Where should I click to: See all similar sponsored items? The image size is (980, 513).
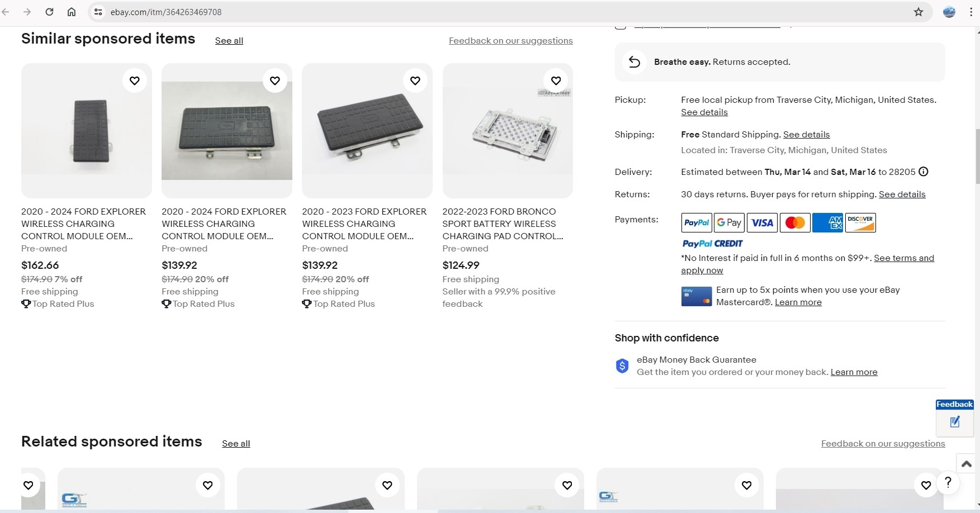click(229, 41)
